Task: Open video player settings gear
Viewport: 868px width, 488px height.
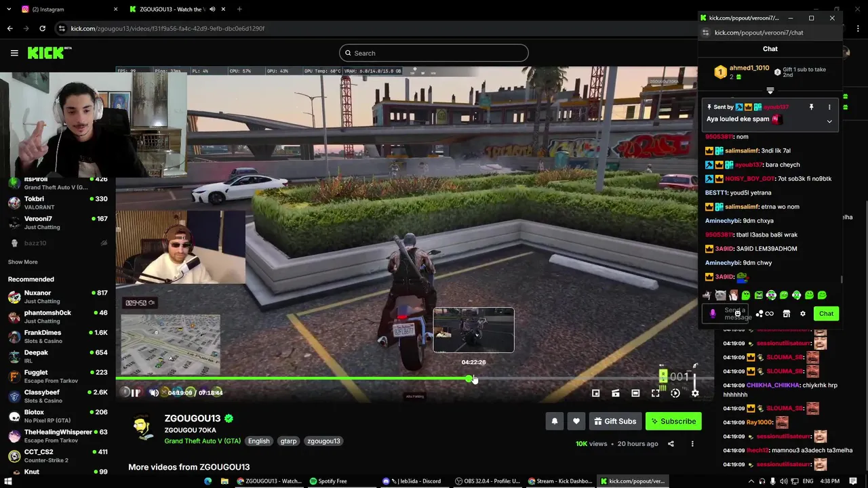Action: tap(695, 393)
